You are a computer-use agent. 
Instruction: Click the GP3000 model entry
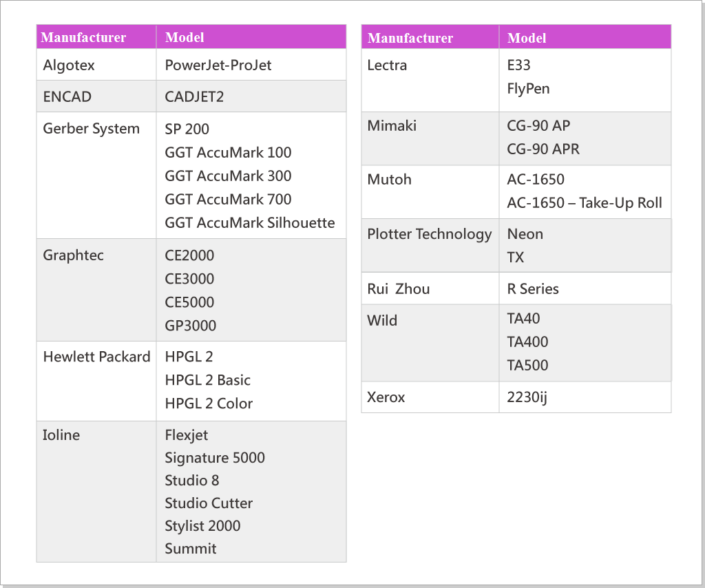pyautogui.click(x=190, y=326)
